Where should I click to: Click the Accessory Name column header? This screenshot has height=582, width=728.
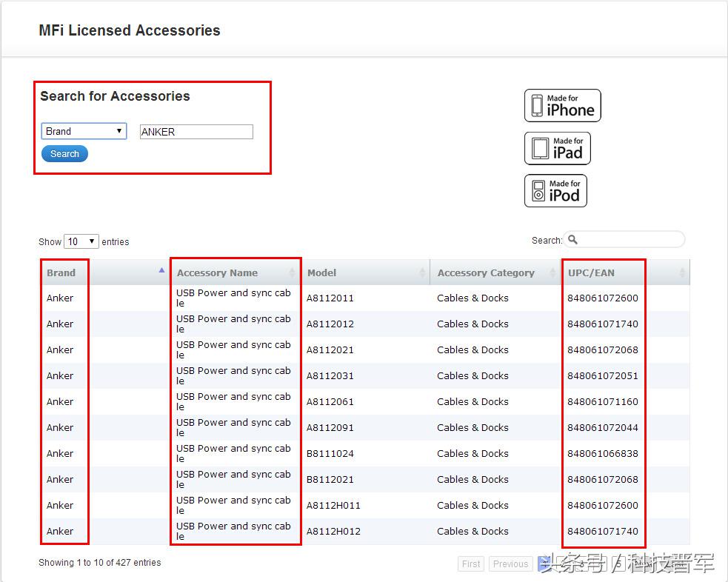pos(236,272)
